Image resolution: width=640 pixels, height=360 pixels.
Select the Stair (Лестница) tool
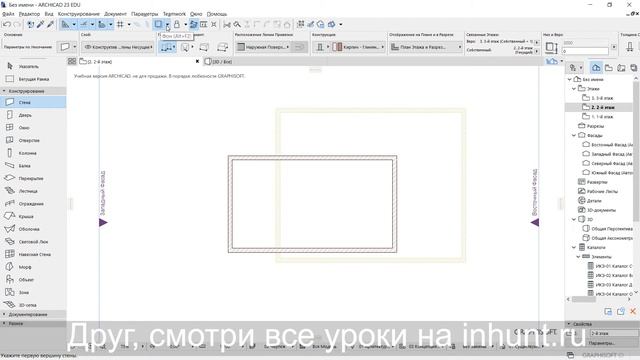point(33,191)
